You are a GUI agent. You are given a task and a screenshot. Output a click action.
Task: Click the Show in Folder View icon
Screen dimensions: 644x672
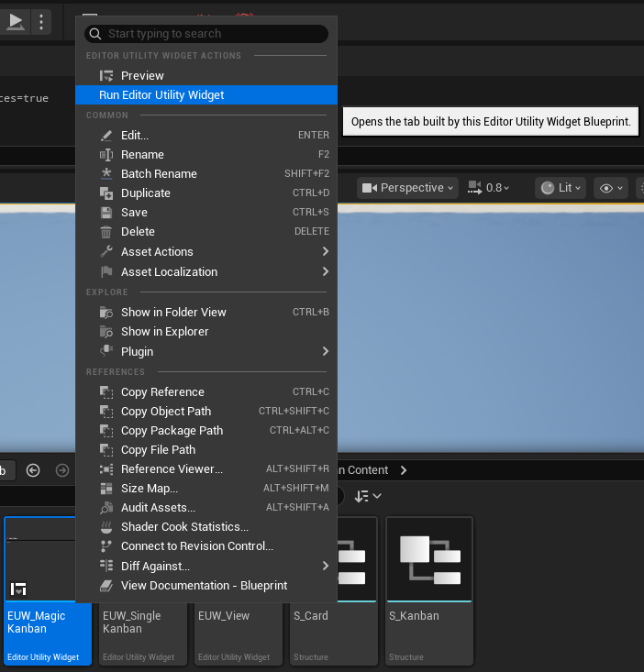point(106,313)
